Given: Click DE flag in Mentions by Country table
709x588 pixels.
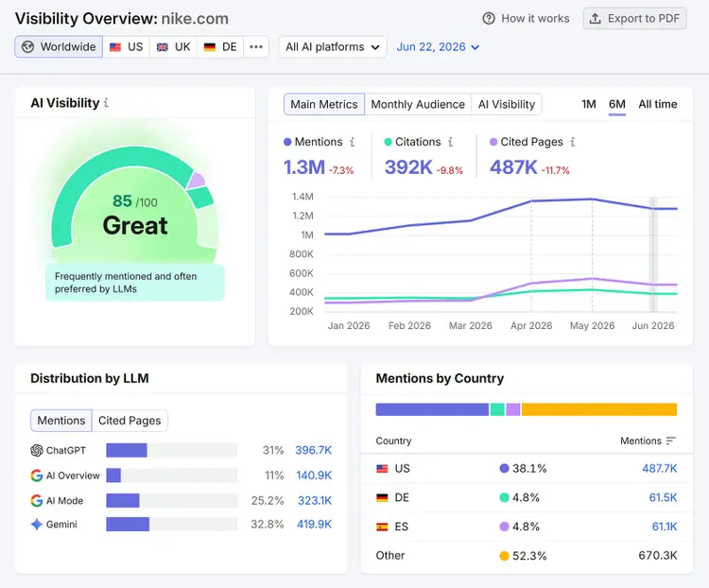Looking at the screenshot, I should point(382,497).
